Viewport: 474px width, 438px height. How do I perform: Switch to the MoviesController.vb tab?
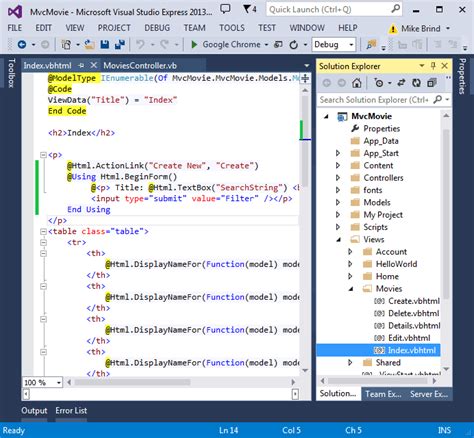(140, 66)
